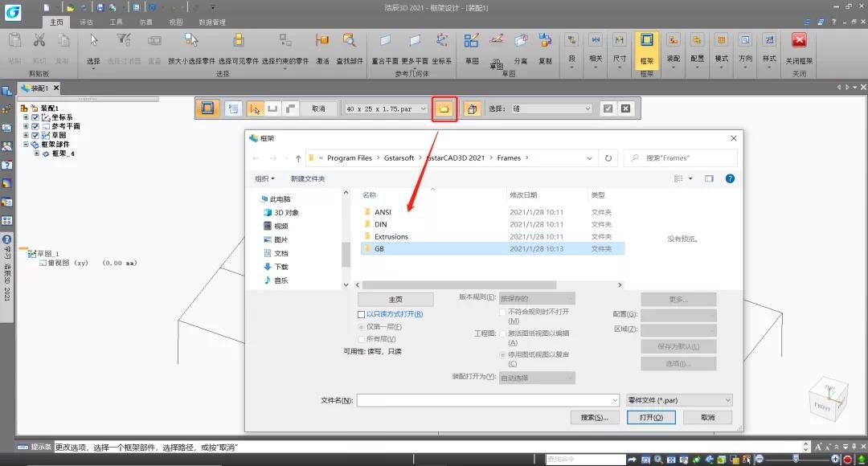Click the red 关闭框架 icon

799,40
